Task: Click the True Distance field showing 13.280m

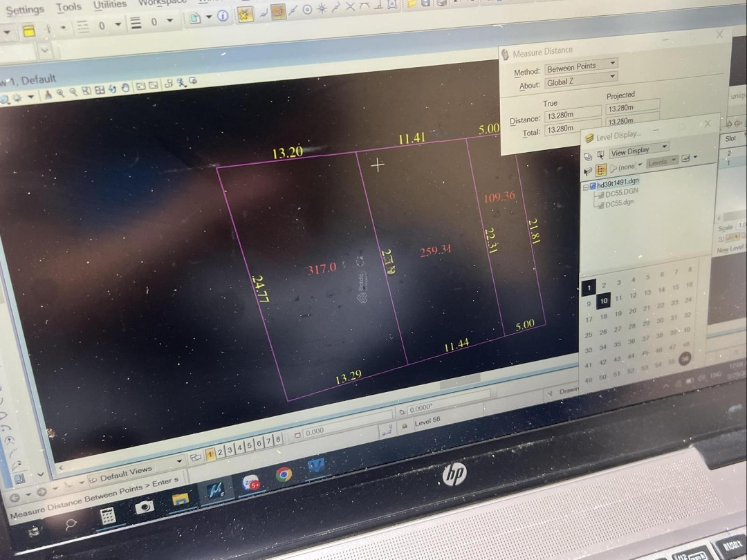Action: [x=572, y=115]
